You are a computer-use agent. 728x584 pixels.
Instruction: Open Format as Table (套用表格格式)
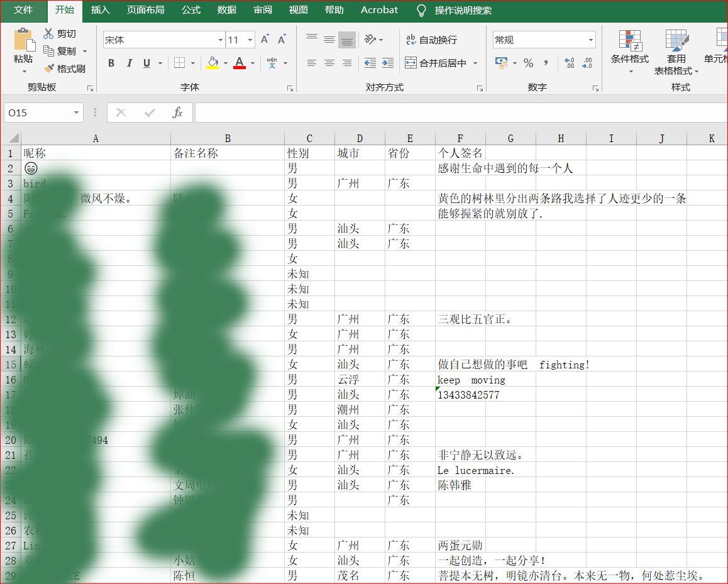(676, 52)
